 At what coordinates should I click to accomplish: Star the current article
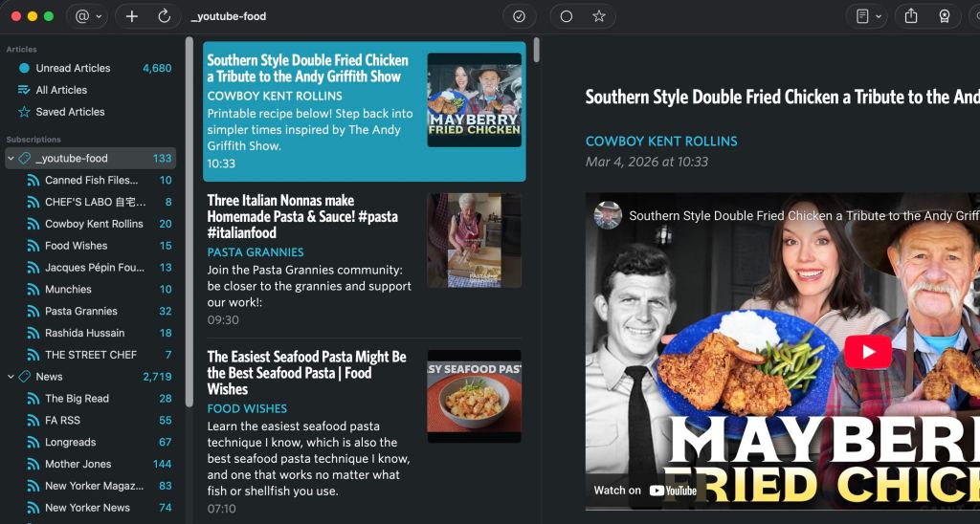coord(599,16)
